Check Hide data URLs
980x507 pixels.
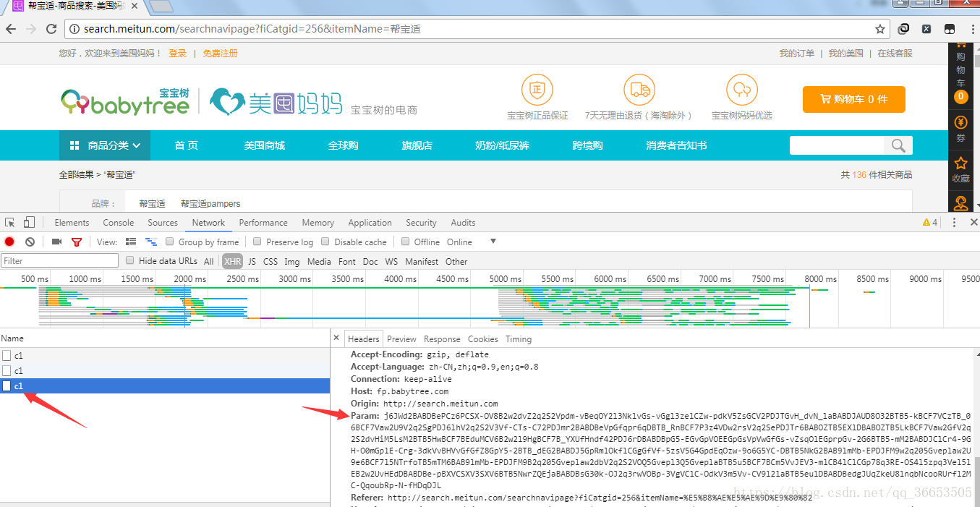pos(130,260)
